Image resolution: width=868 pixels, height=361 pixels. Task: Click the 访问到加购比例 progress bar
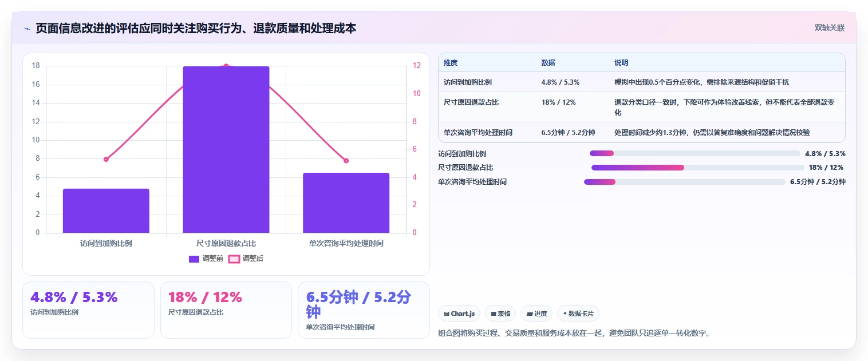click(695, 153)
